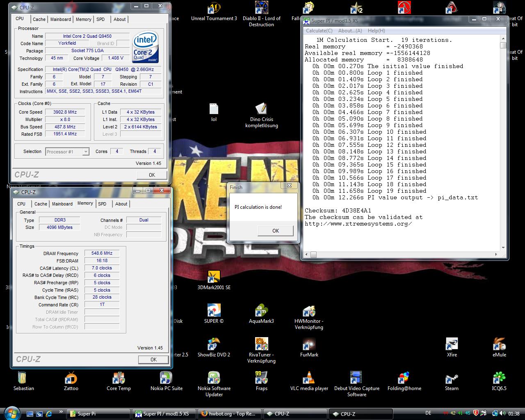Launch Folding@home desktop shortcut
This screenshot has width=525, height=420.
pyautogui.click(x=404, y=381)
